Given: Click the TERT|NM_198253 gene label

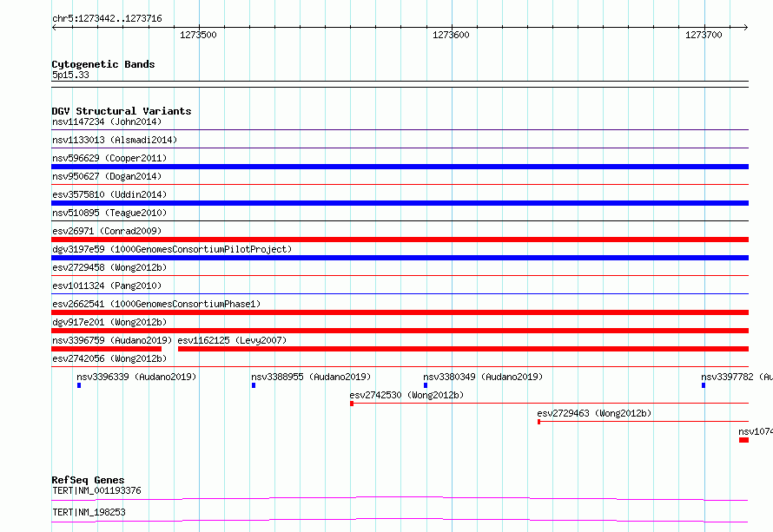Looking at the screenshot, I should 89,512.
